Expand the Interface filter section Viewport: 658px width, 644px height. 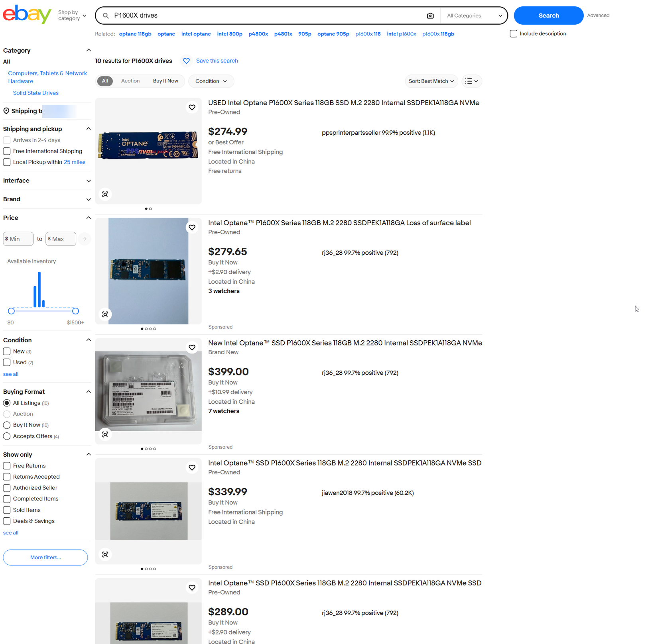(47, 181)
